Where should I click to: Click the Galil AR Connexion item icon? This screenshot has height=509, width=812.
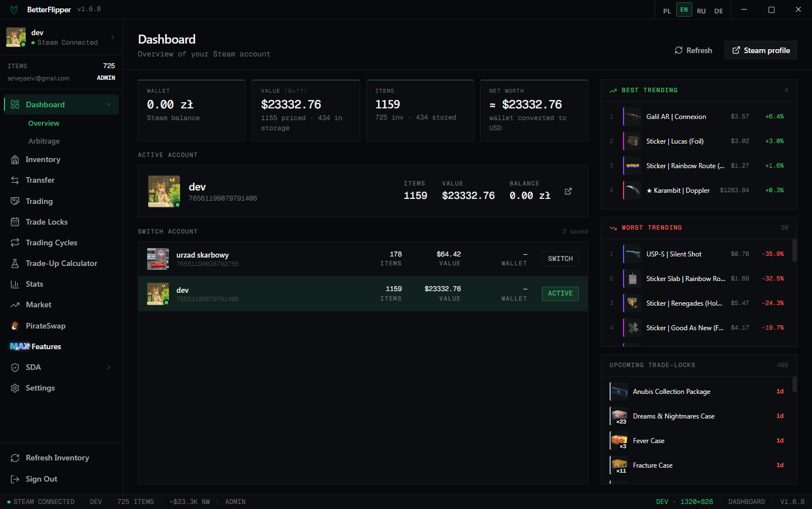click(x=632, y=117)
